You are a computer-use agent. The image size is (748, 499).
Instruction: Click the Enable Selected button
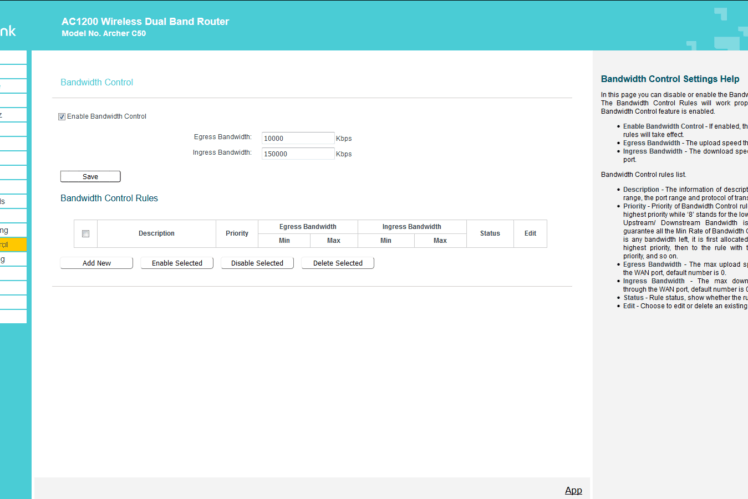click(x=177, y=263)
